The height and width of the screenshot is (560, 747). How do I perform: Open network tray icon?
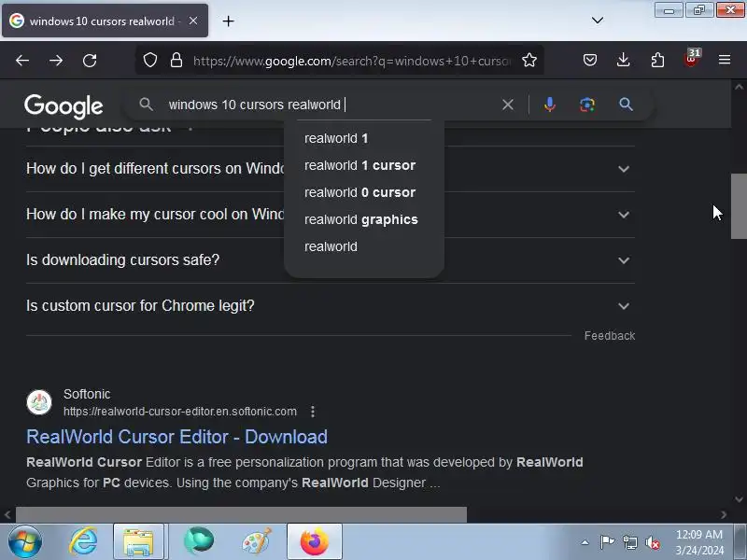click(629, 542)
